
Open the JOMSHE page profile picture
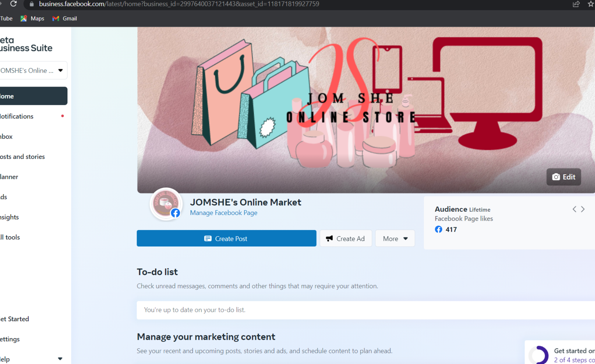pyautogui.click(x=166, y=203)
